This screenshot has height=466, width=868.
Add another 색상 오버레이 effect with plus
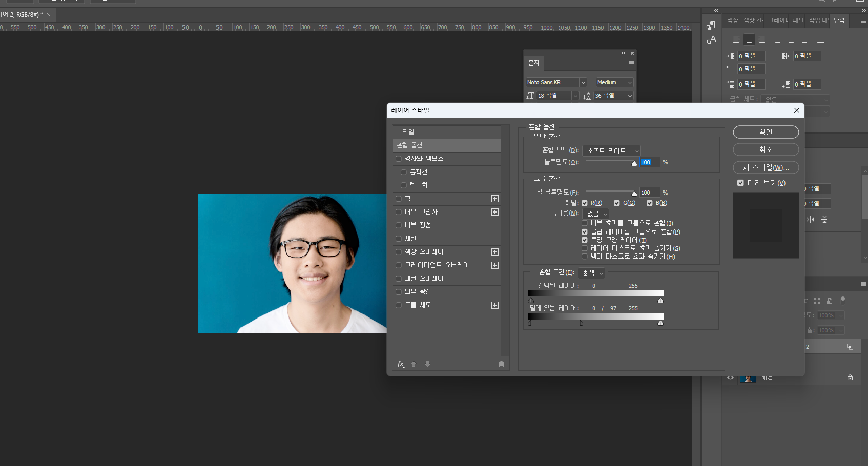(495, 252)
